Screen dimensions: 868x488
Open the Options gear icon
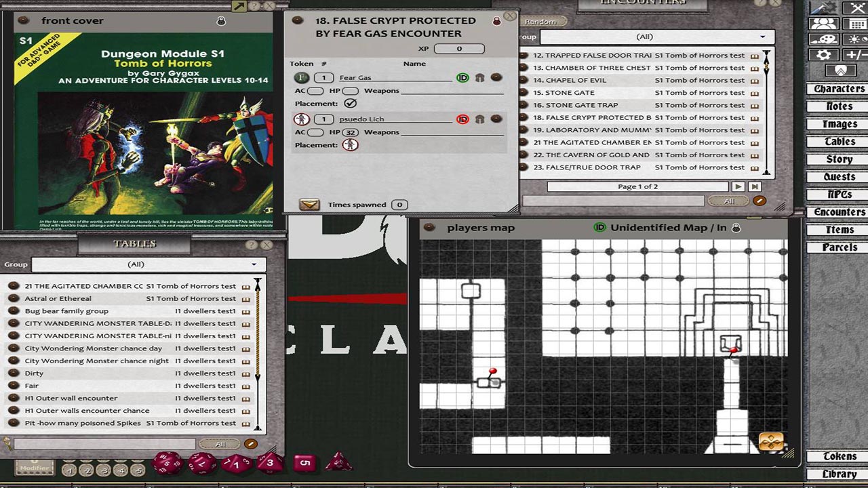point(823,54)
